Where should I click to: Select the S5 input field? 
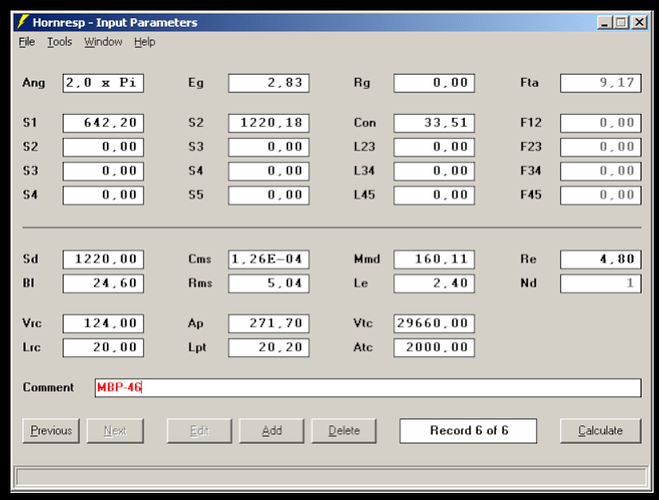click(269, 195)
